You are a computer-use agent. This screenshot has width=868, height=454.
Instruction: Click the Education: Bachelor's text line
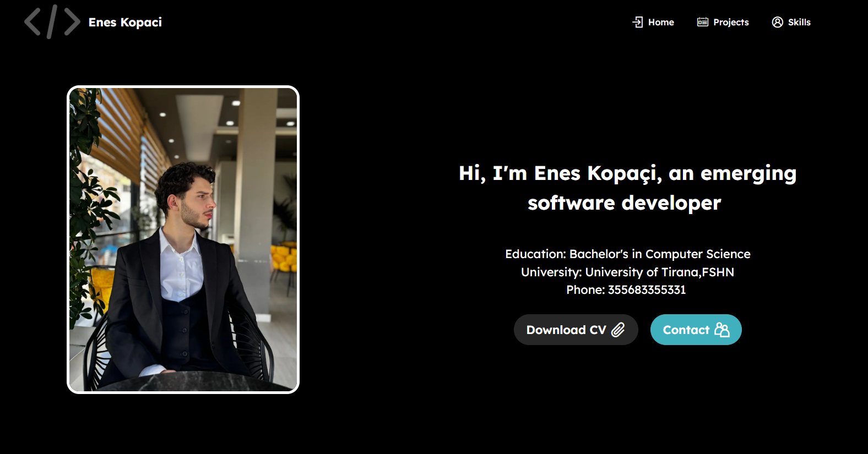coord(627,254)
